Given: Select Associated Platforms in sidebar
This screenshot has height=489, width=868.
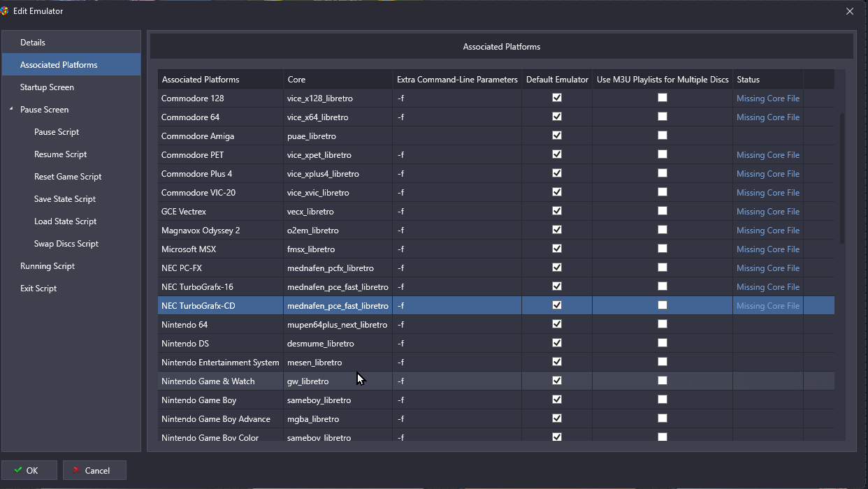Looking at the screenshot, I should [x=71, y=65].
